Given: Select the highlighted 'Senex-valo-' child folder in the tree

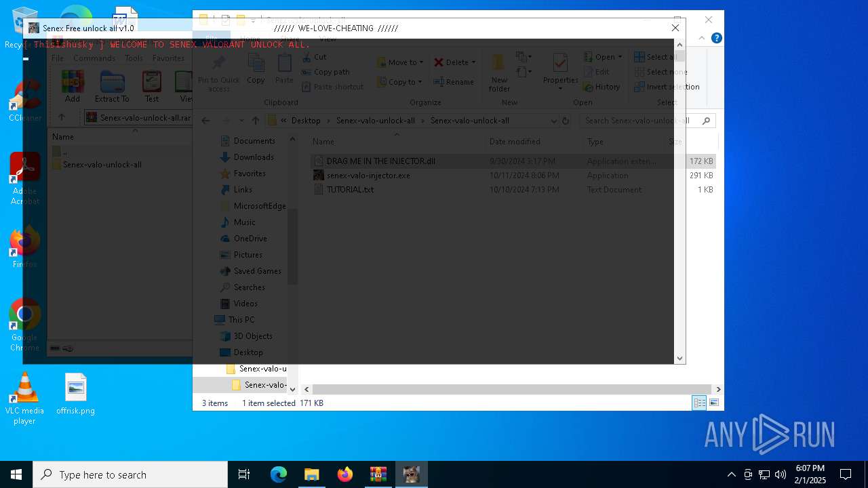Looking at the screenshot, I should tap(260, 385).
